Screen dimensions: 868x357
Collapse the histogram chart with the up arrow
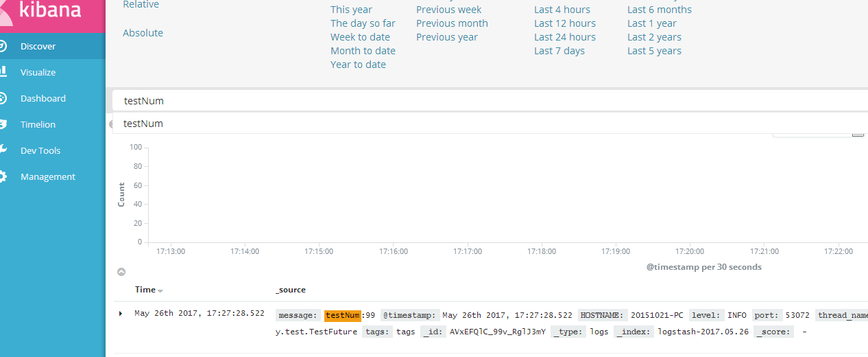tap(121, 272)
